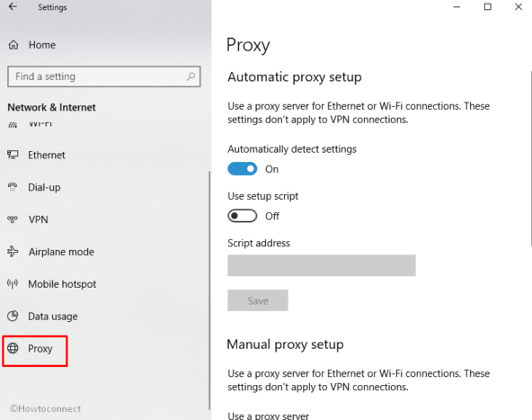Minimize the Settings window
Viewport: 532px width, 420px height.
(457, 7)
